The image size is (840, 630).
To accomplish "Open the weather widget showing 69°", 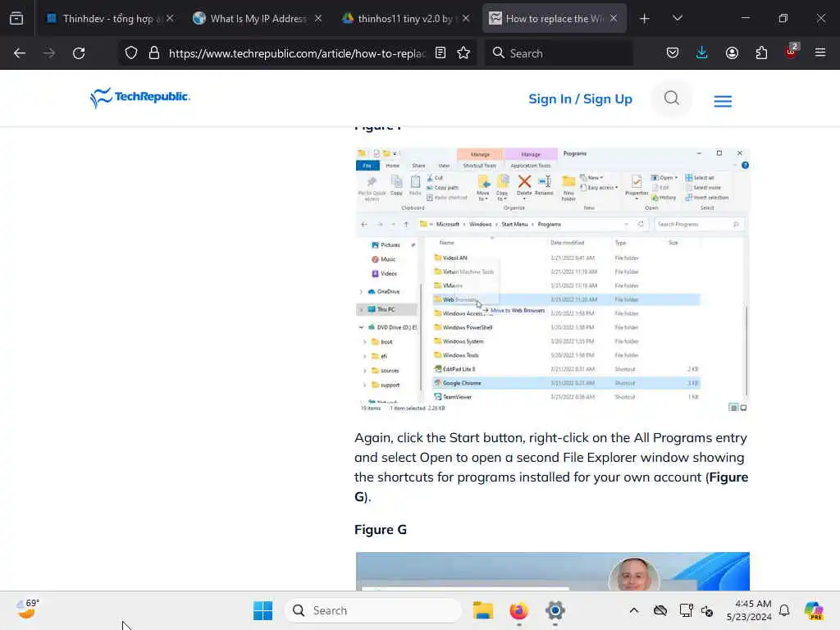I will click(28, 609).
